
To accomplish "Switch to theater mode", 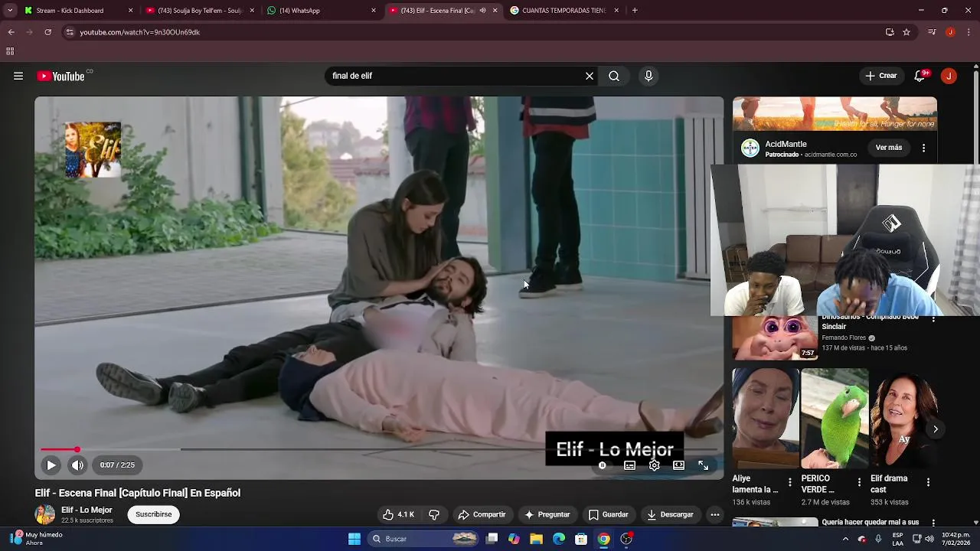I will tap(678, 465).
